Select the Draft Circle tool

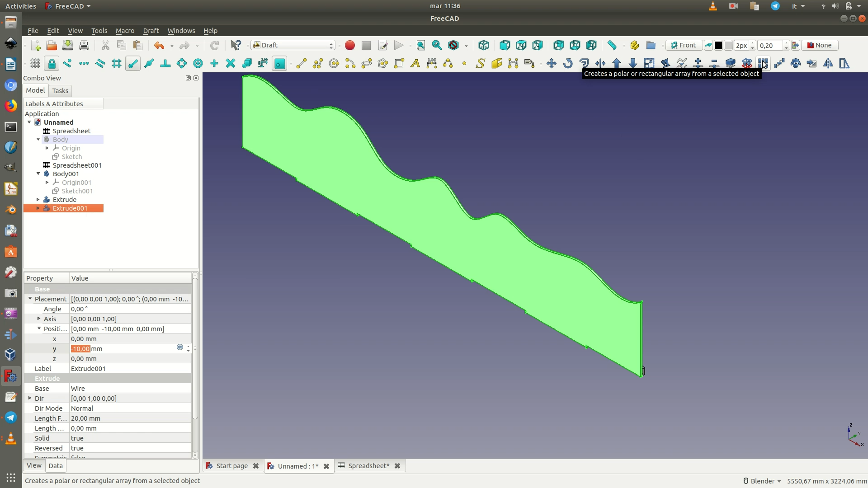(x=334, y=63)
